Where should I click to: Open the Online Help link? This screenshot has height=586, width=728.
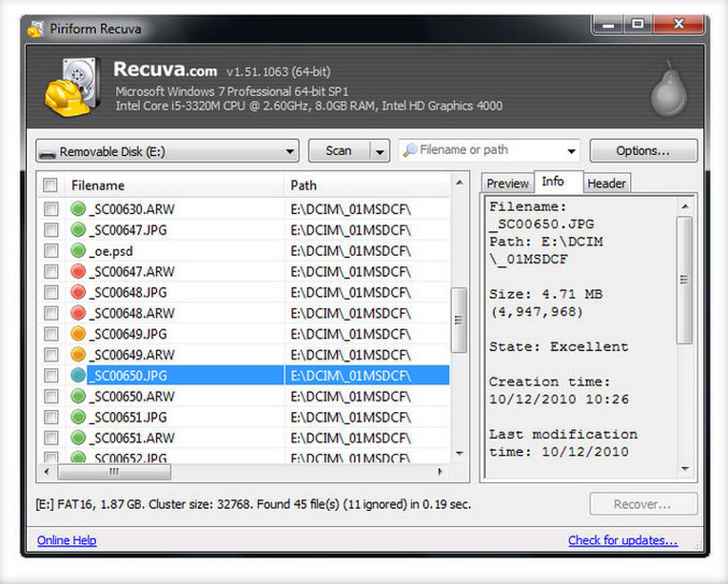pos(67,540)
